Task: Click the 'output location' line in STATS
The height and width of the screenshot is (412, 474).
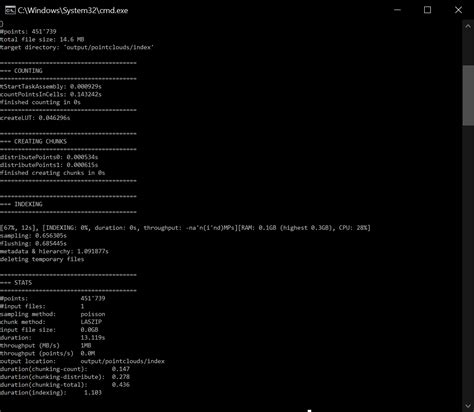Action: coord(82,361)
